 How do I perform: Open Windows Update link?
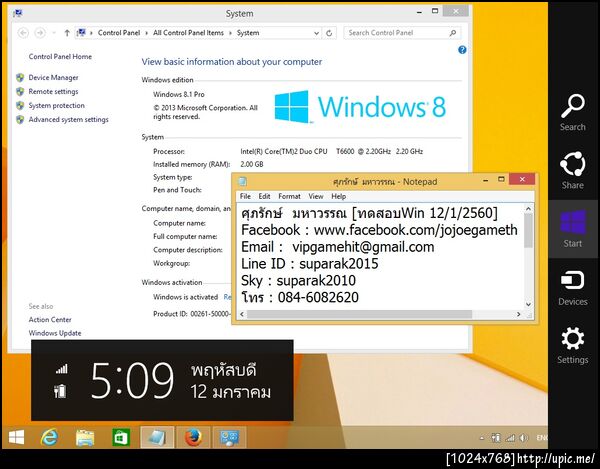coord(55,333)
